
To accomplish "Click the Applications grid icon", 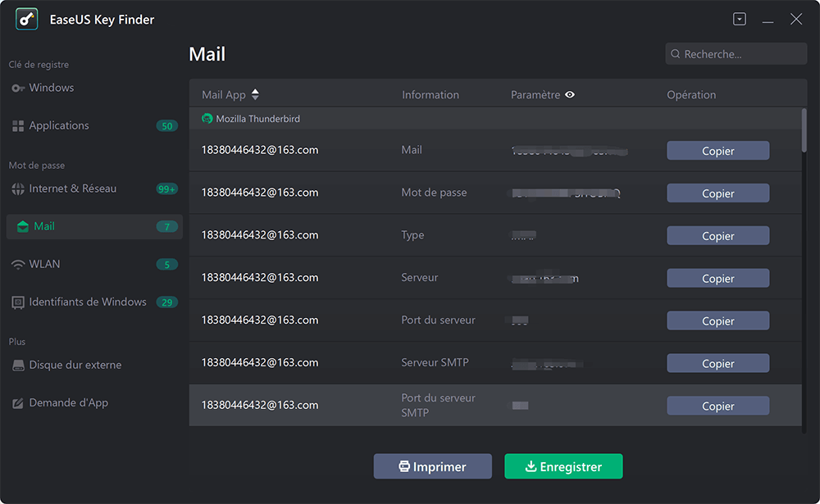I will [18, 126].
